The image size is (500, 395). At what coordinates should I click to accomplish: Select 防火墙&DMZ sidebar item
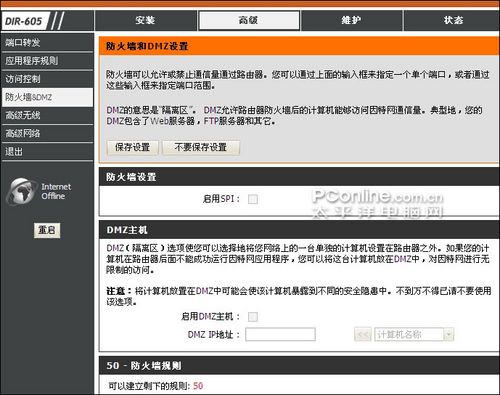[x=47, y=97]
